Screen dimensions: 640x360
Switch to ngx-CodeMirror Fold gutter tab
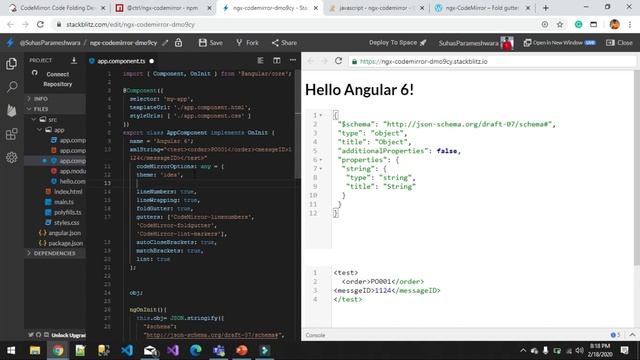click(482, 8)
